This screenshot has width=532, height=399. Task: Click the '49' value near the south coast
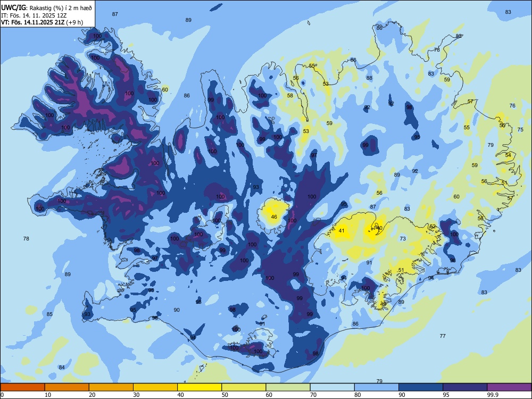[x=383, y=304]
